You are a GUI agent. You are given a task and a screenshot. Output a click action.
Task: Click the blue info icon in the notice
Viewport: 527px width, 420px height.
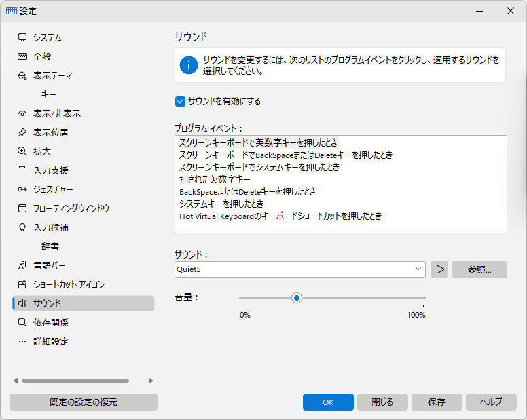click(189, 65)
